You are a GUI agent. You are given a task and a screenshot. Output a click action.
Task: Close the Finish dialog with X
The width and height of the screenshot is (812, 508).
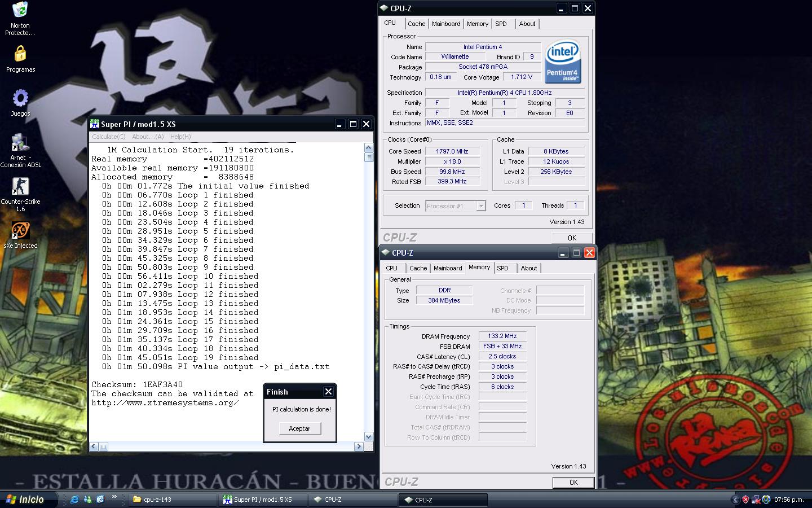click(328, 391)
